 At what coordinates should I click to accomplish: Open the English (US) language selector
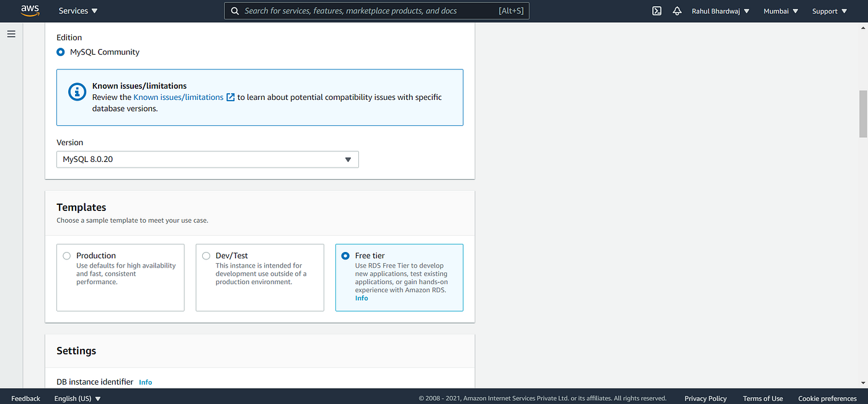point(77,398)
